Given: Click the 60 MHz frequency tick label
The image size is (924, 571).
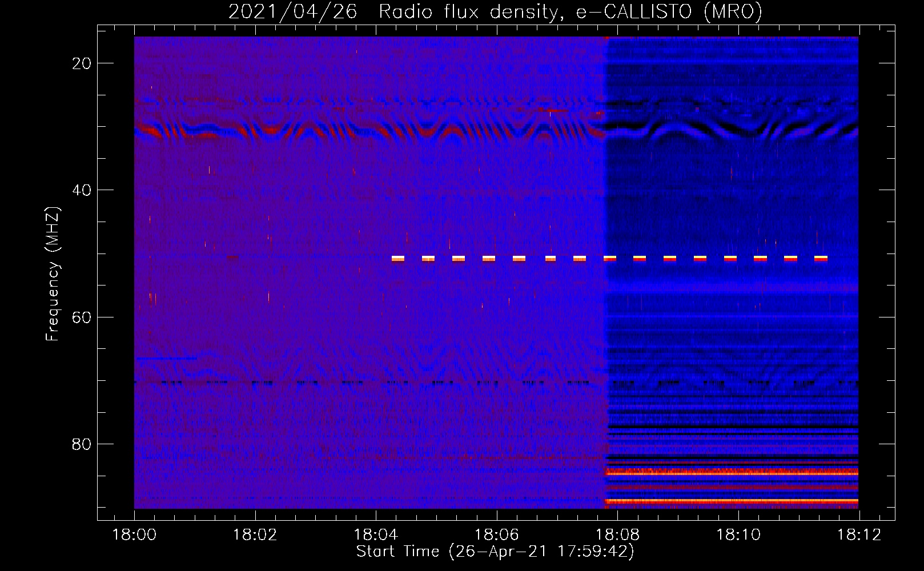Looking at the screenshot, I should pos(82,317).
